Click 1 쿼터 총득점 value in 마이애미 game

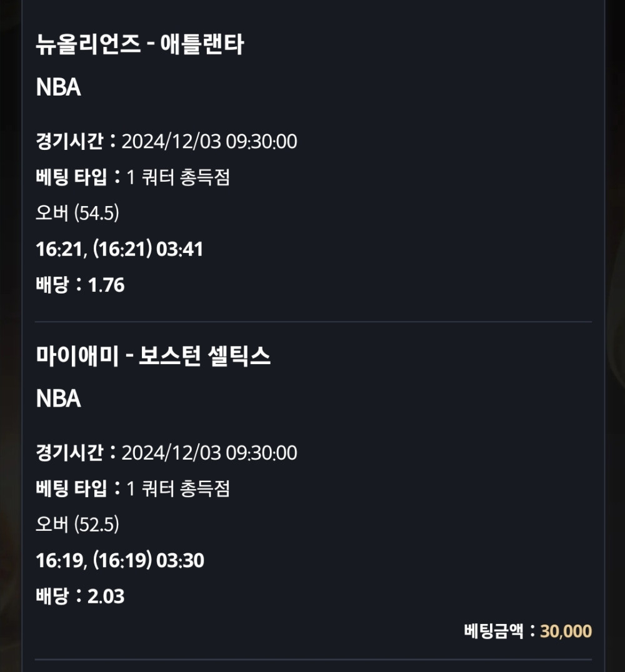[x=179, y=488]
